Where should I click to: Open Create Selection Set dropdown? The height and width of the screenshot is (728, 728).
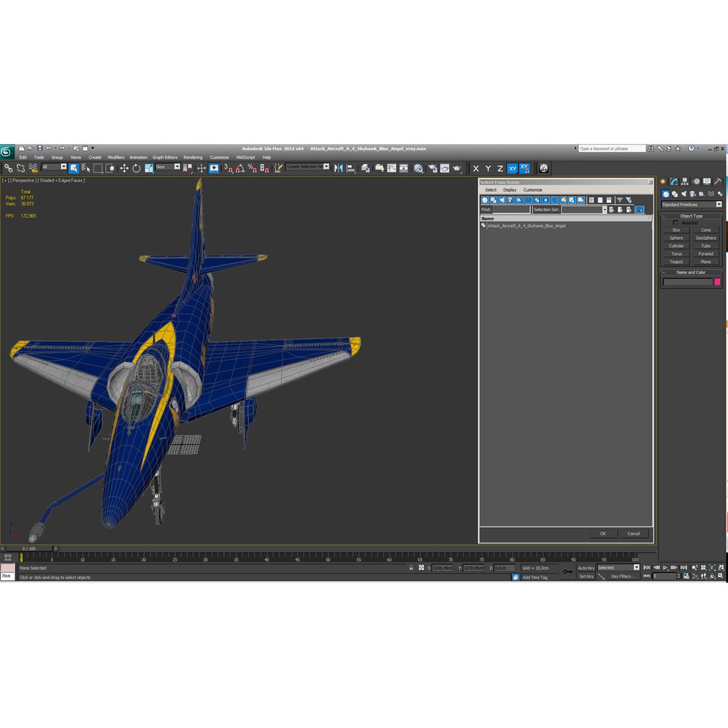(x=307, y=166)
